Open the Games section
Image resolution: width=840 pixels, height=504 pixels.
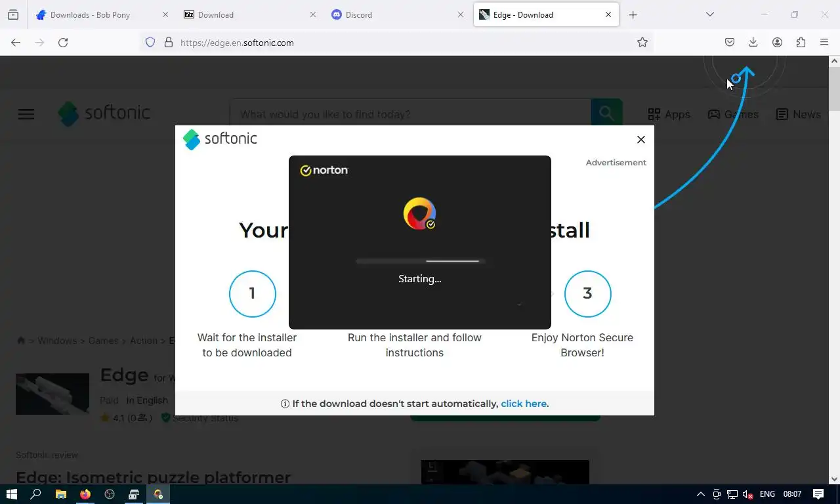point(733,114)
